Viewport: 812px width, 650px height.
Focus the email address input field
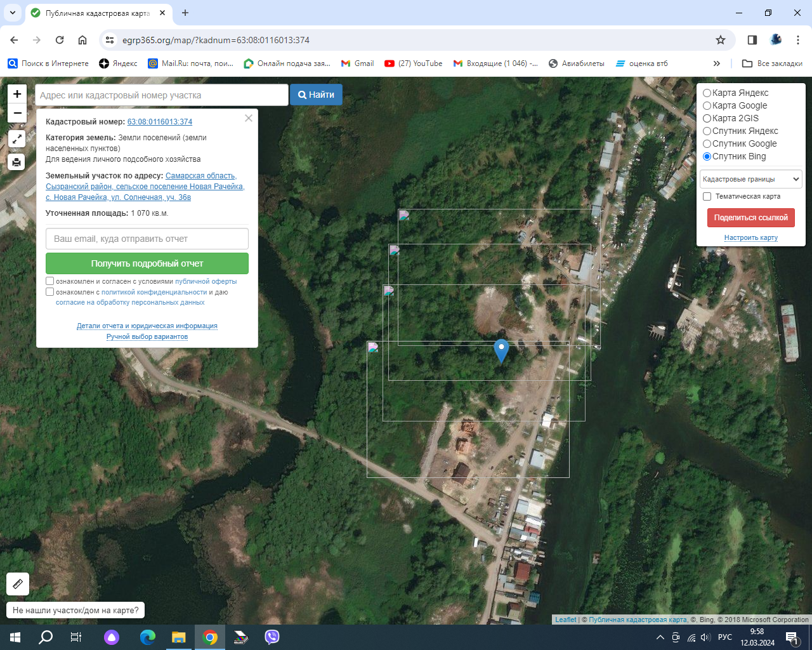[x=147, y=239]
